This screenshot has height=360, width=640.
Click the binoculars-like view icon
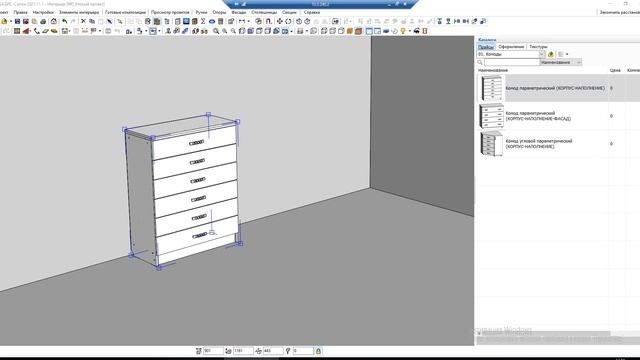[204, 31]
